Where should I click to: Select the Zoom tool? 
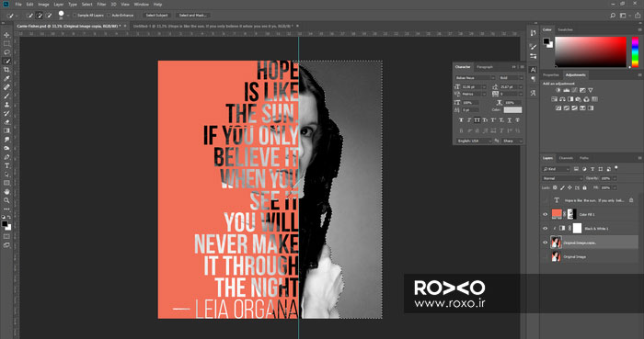click(6, 200)
